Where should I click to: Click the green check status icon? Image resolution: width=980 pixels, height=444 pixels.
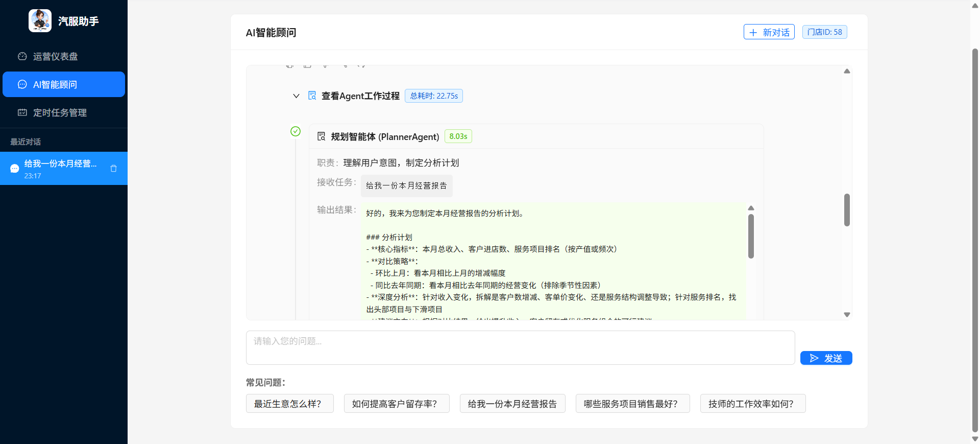point(296,131)
